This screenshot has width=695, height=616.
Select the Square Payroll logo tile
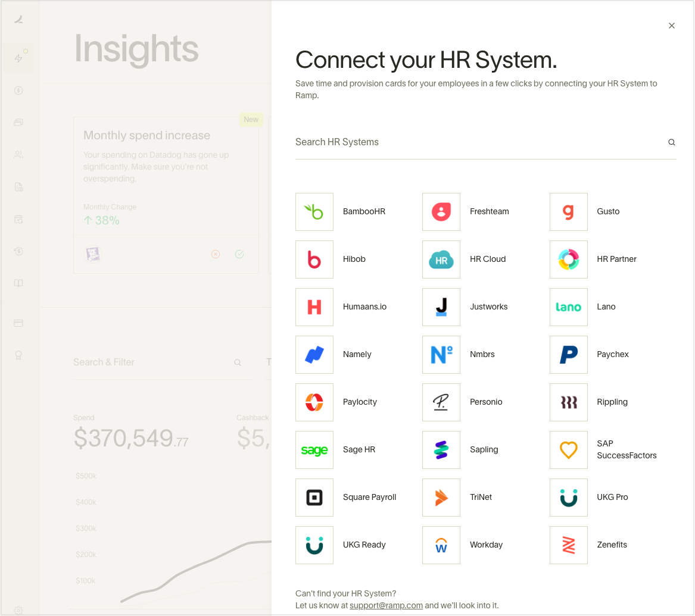click(314, 498)
